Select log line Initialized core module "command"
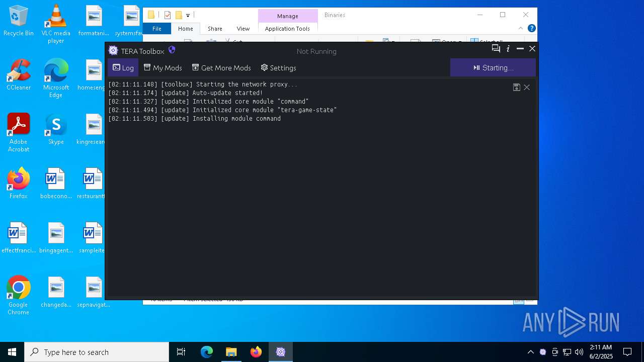The height and width of the screenshot is (362, 644). [x=208, y=102]
